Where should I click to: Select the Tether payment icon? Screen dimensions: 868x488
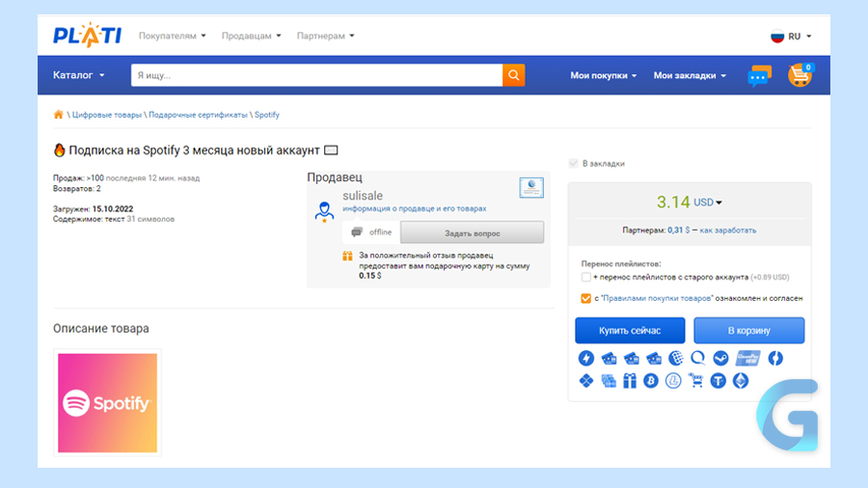point(718,381)
